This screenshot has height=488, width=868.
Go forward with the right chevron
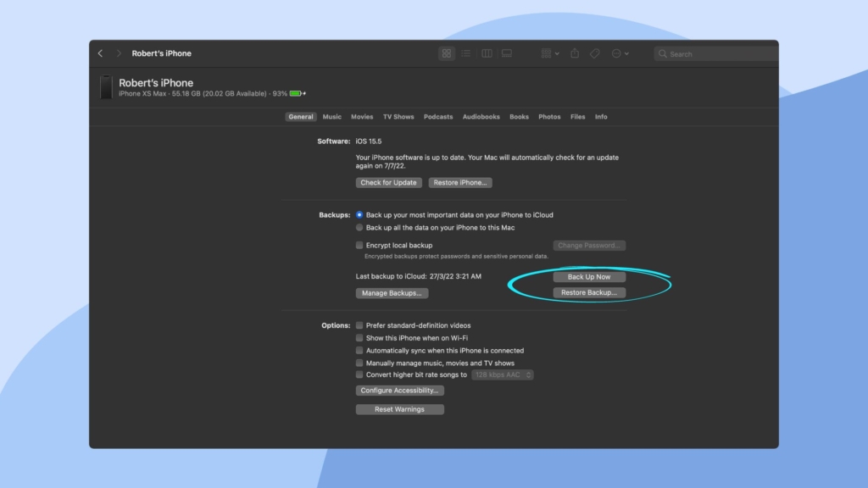click(119, 53)
